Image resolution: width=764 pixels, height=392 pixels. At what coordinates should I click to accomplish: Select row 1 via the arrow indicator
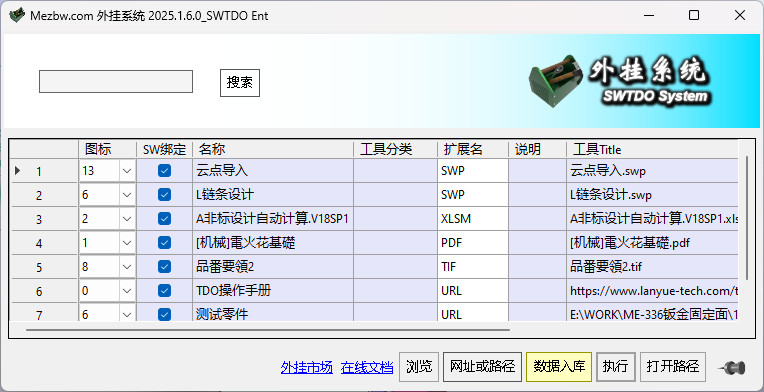18,171
